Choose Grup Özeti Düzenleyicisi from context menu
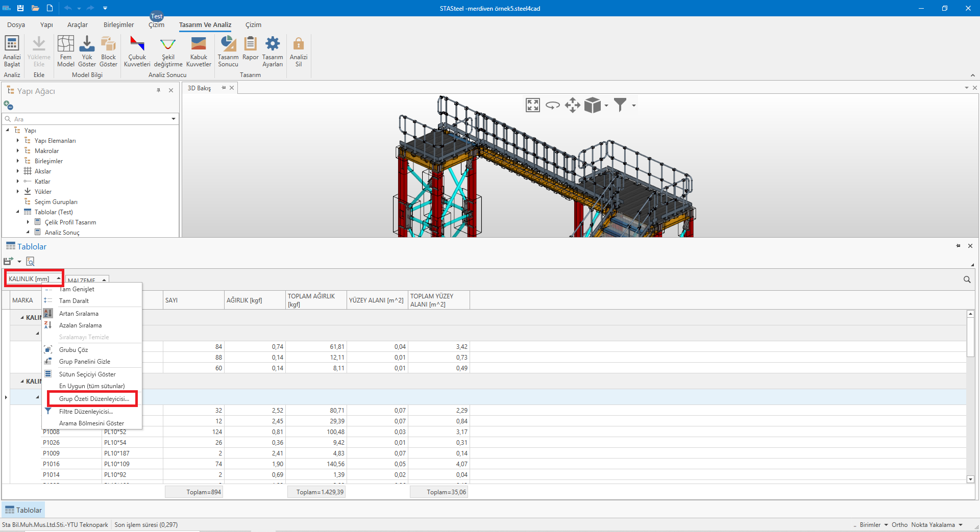Image resolution: width=980 pixels, height=532 pixels. point(94,399)
